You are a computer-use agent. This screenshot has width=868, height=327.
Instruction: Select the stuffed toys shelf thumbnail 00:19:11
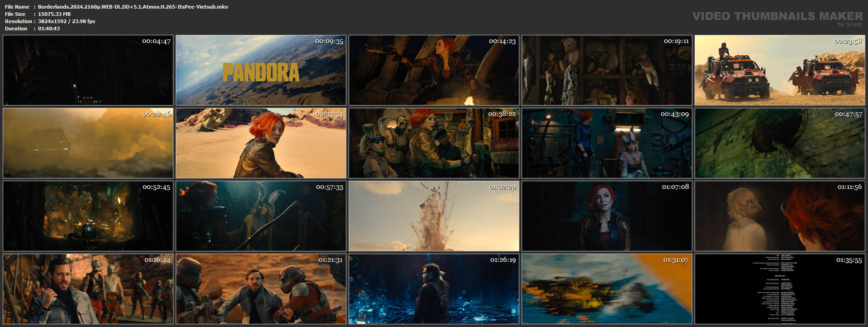tap(607, 70)
